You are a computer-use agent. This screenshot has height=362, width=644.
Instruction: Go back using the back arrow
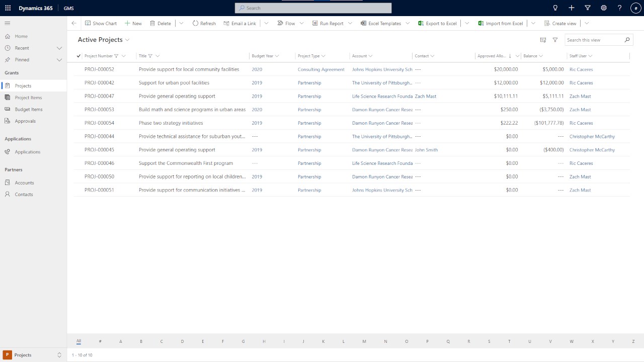click(74, 23)
